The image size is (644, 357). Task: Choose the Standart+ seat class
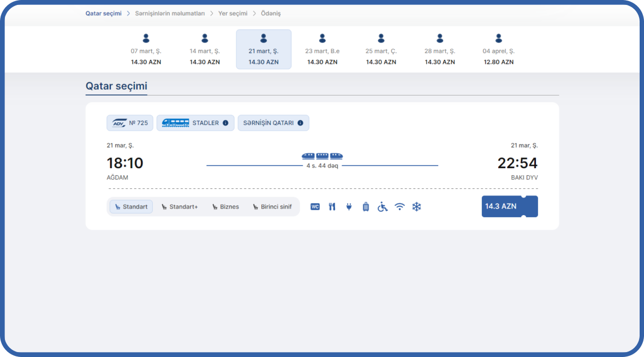coord(179,207)
